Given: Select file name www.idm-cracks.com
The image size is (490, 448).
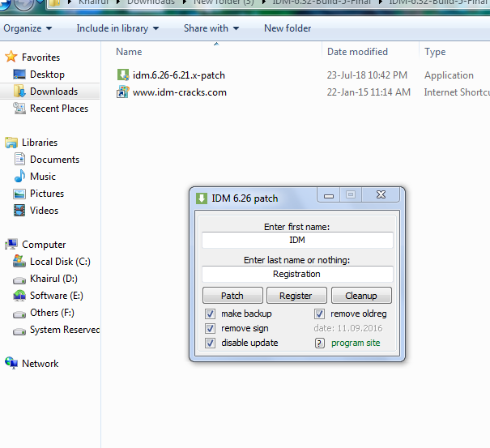Looking at the screenshot, I should (180, 92).
